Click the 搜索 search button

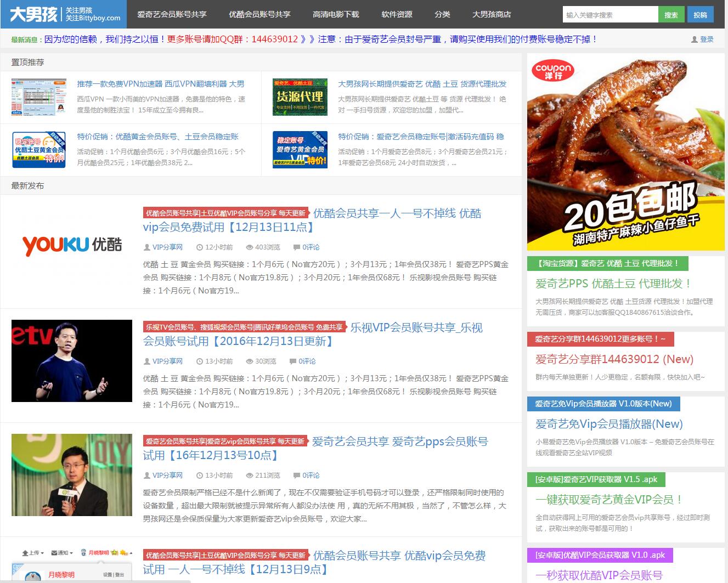671,15
